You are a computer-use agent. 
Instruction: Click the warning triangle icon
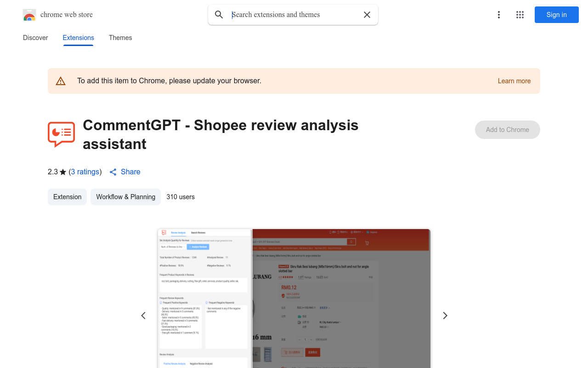pos(61,81)
